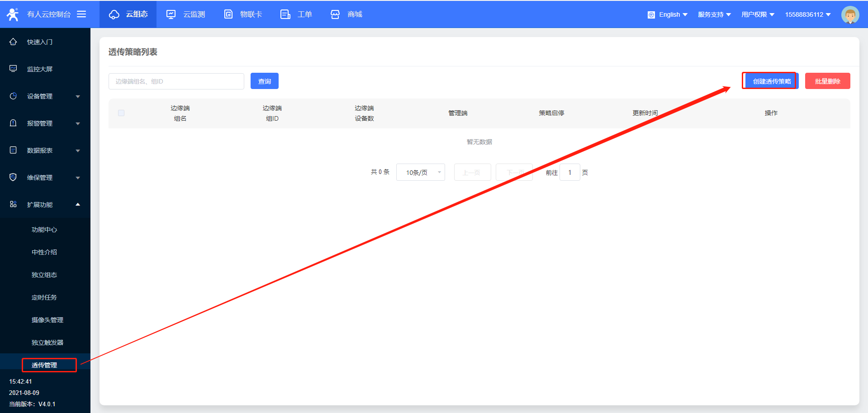Open the English language dropdown
The width and height of the screenshot is (868, 413).
668,14
